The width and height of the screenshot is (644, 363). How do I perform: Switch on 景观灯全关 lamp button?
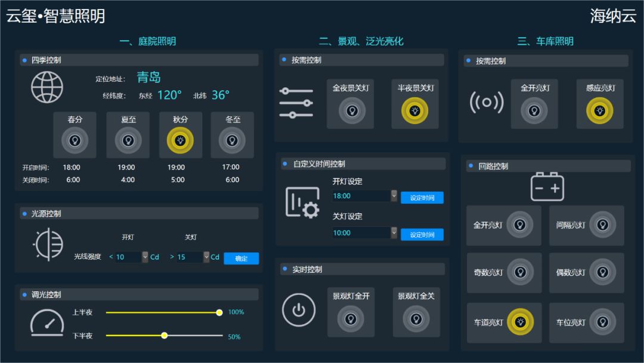[416, 319]
